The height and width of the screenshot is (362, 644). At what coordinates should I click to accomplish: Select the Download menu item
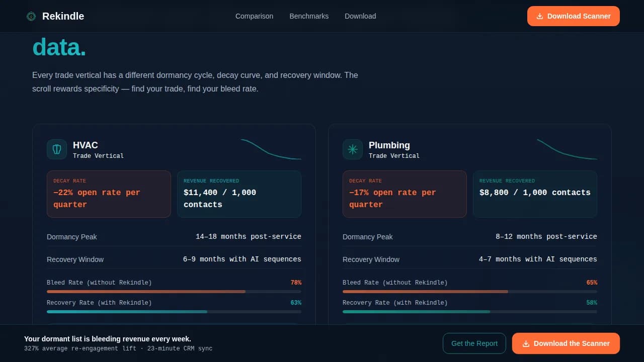[360, 16]
